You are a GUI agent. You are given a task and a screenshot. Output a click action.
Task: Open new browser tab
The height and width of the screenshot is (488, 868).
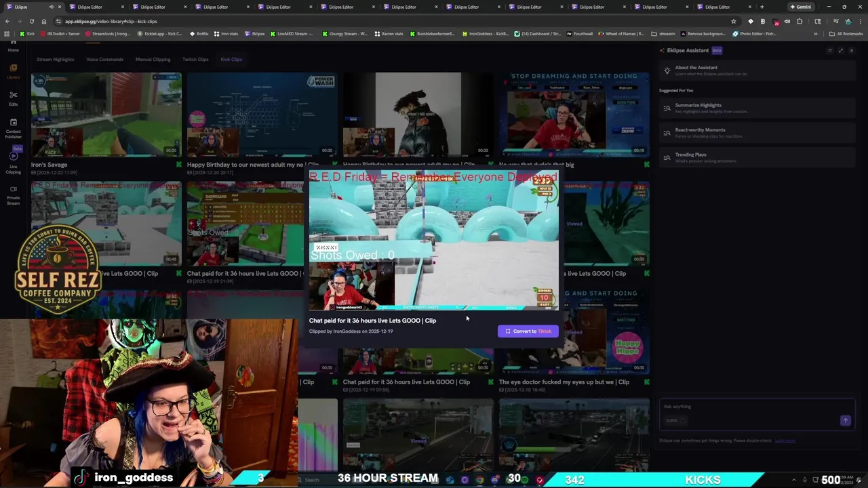(762, 7)
